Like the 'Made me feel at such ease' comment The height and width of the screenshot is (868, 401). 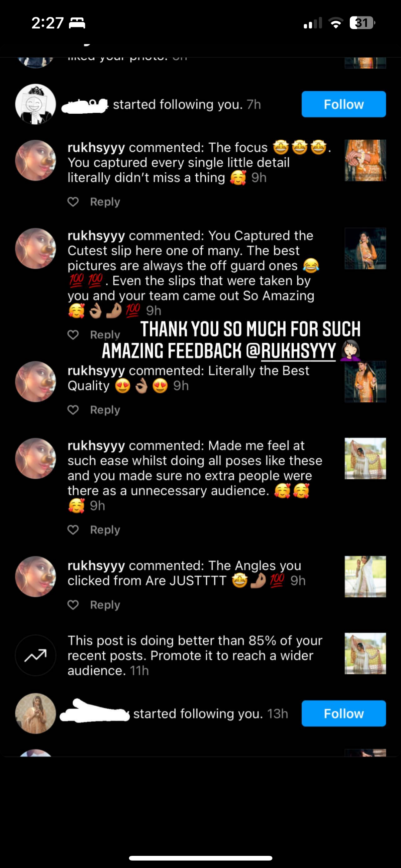pyautogui.click(x=73, y=529)
